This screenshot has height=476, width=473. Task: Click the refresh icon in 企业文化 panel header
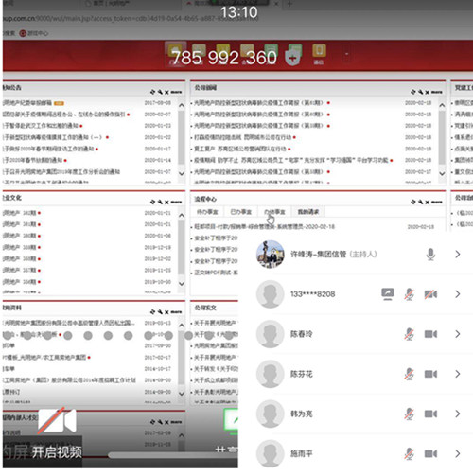point(152,202)
